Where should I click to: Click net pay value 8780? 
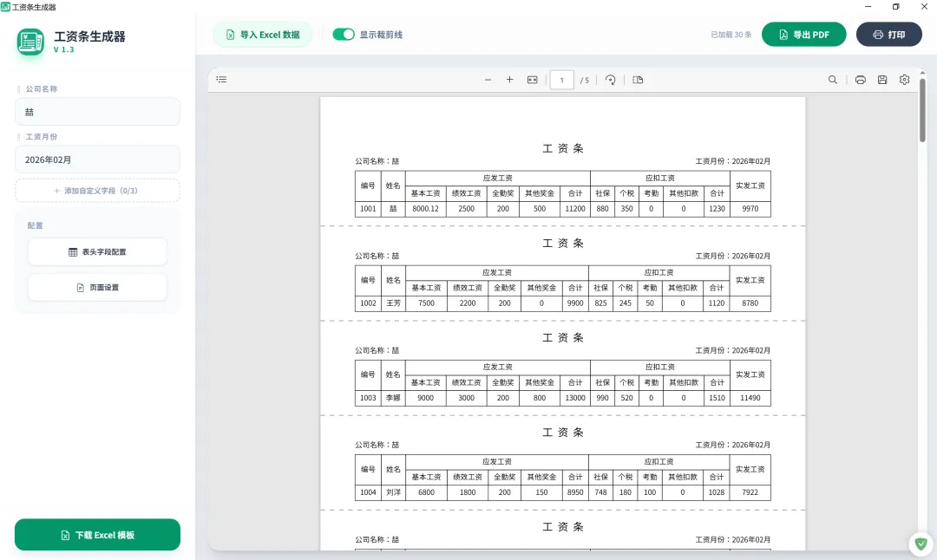[750, 303]
